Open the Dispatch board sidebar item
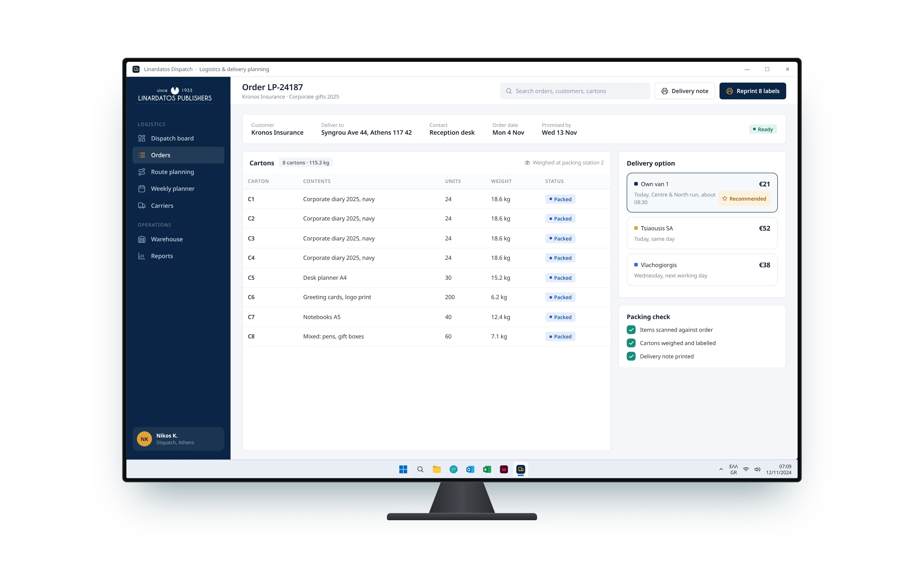The width and height of the screenshot is (924, 578). (x=178, y=138)
